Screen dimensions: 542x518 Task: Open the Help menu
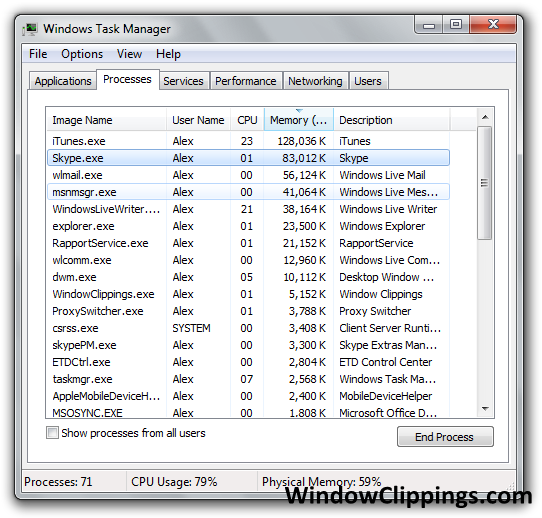coord(168,54)
